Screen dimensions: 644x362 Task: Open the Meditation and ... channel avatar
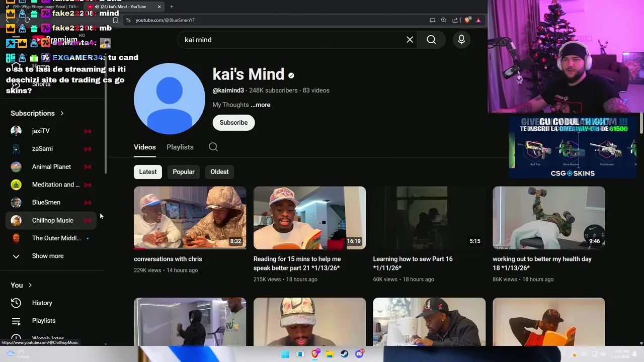point(16,185)
